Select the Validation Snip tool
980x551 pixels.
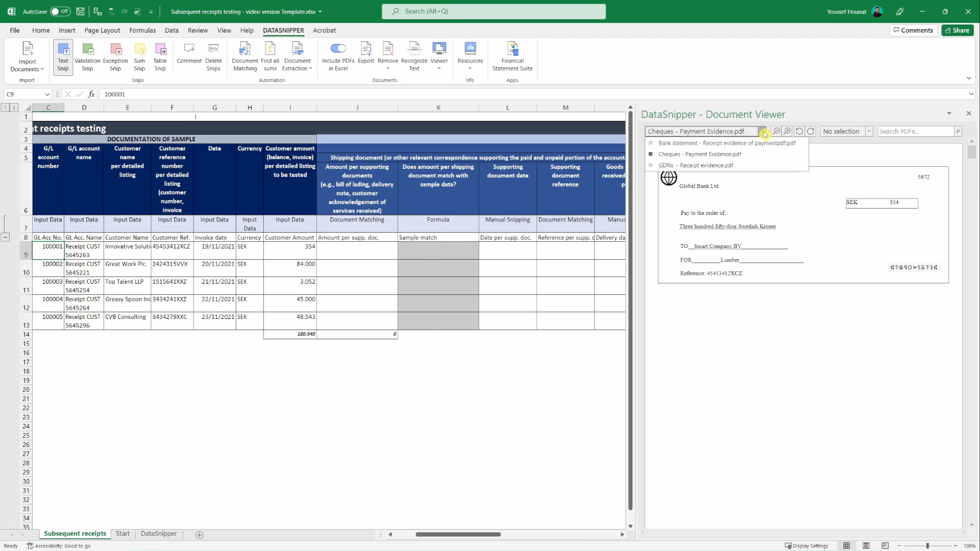87,57
